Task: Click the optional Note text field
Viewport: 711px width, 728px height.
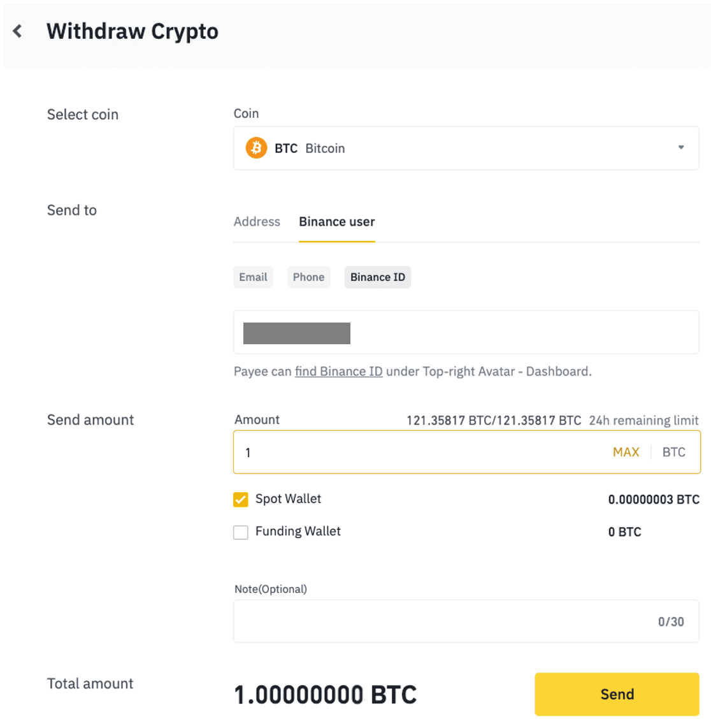Action: pos(440,621)
